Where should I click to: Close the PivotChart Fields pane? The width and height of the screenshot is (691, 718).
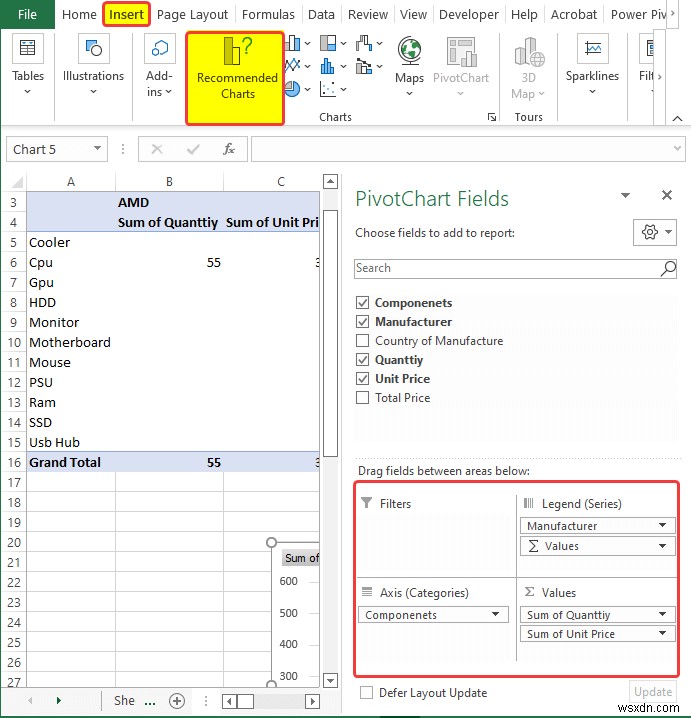[667, 196]
